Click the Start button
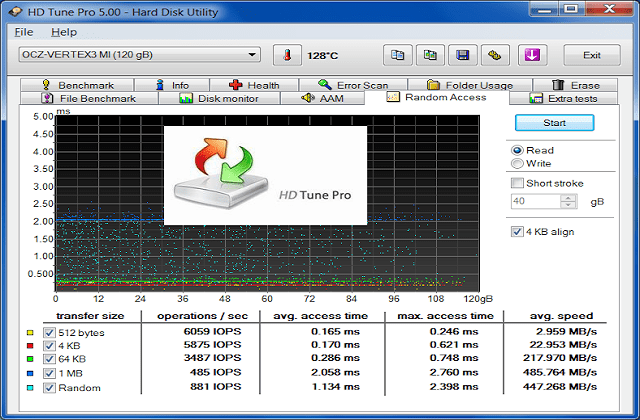Image resolution: width=640 pixels, height=420 pixels. [554, 123]
